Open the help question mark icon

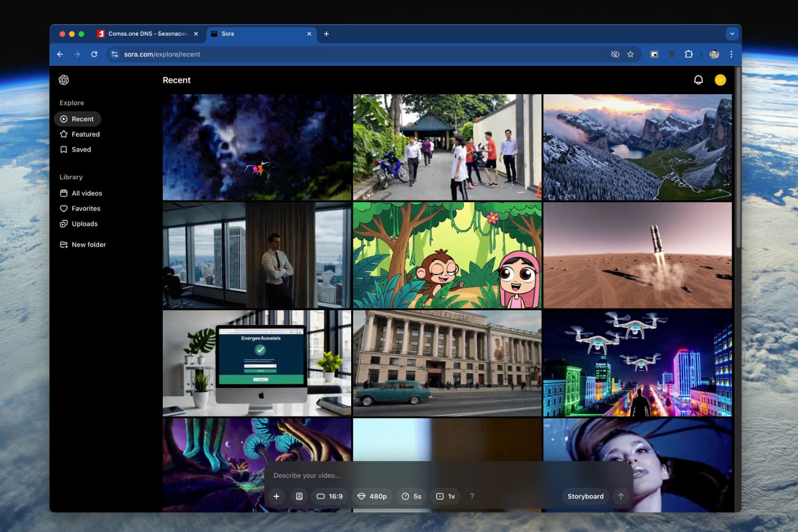(471, 496)
